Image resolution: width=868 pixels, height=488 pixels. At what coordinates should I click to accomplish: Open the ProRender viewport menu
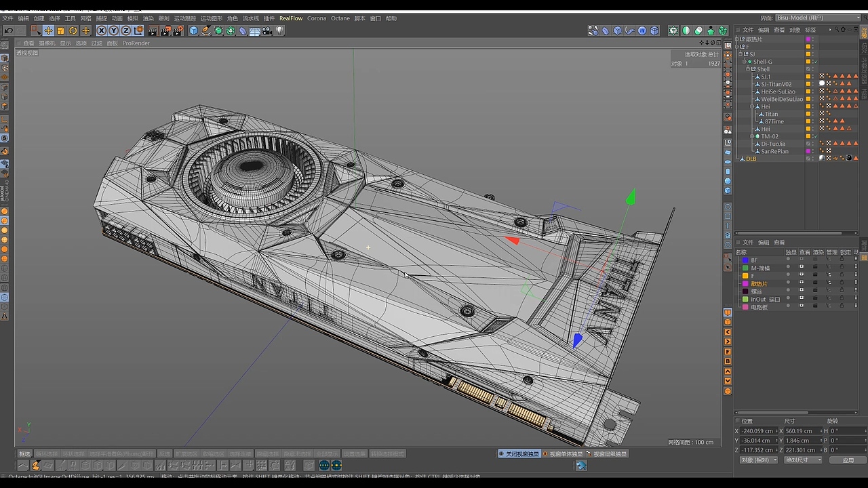pyautogui.click(x=136, y=43)
